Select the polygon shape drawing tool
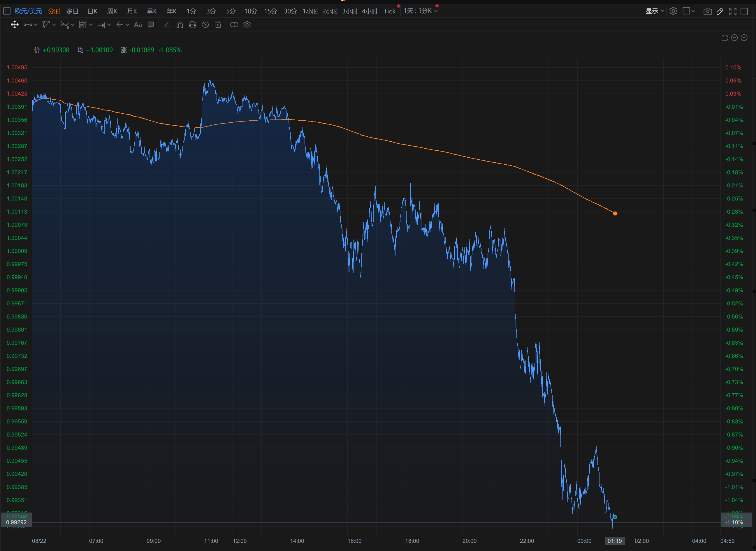Viewport: 756px width, 551px height. 46,25
